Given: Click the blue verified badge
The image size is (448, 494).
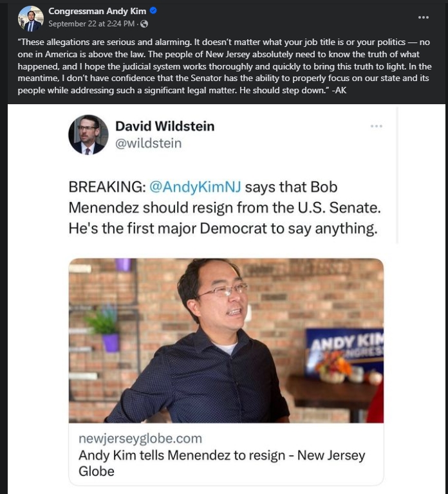Looking at the screenshot, I should [153, 11].
